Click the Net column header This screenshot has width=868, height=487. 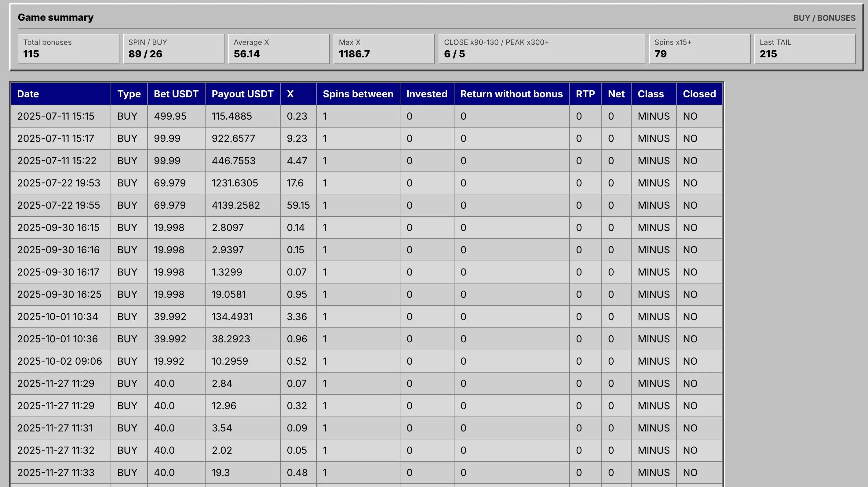[616, 94]
